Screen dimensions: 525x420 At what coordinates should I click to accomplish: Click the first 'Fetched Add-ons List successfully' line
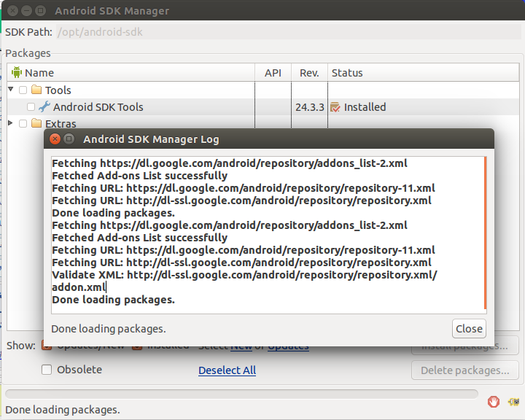pyautogui.click(x=139, y=176)
